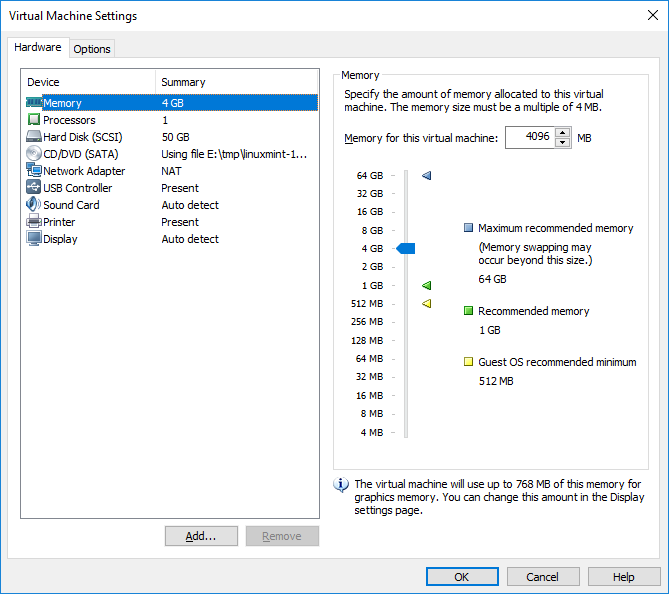Click the Device column header

pyautogui.click(x=88, y=82)
